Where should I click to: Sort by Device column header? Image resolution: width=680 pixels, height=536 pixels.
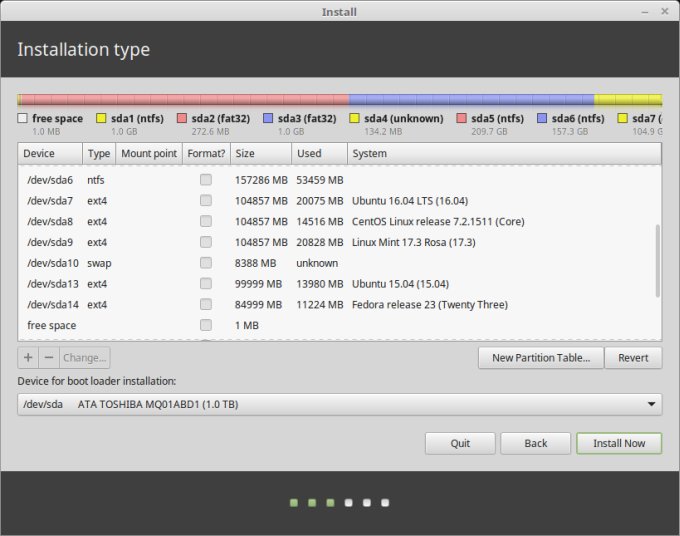click(x=50, y=154)
